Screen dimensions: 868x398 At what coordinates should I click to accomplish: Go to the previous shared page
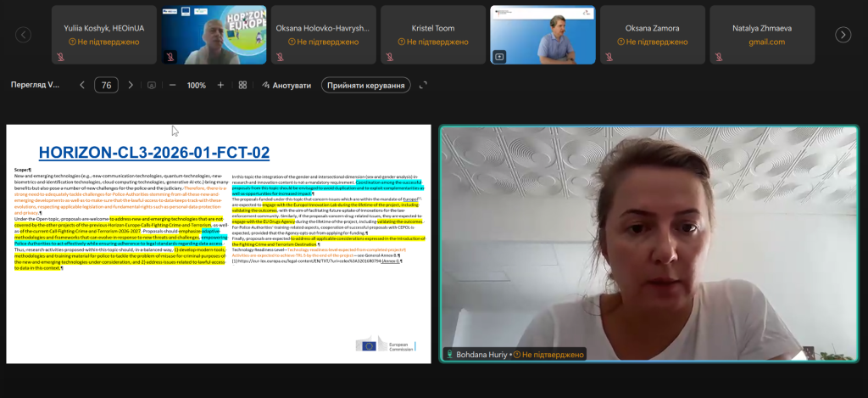pos(82,86)
